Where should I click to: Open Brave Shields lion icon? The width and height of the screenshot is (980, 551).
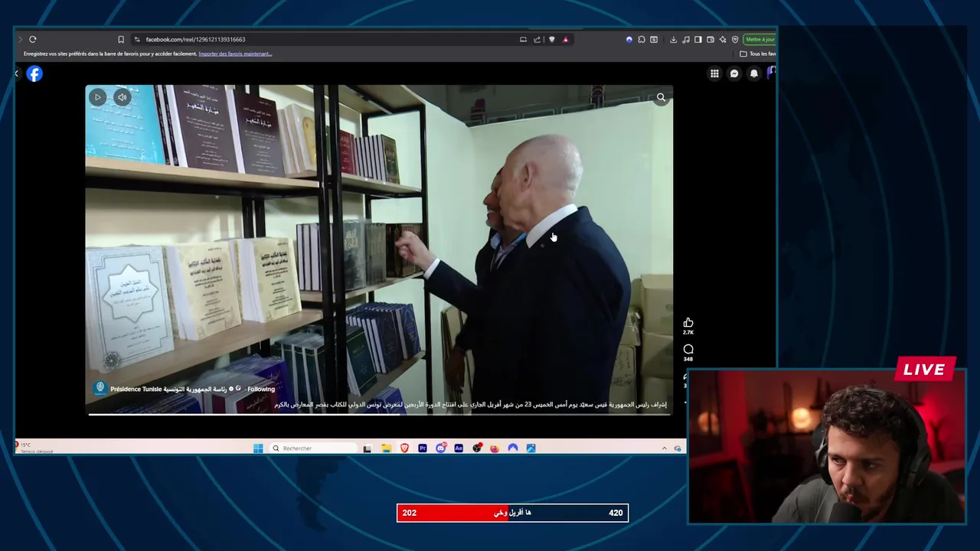(552, 40)
